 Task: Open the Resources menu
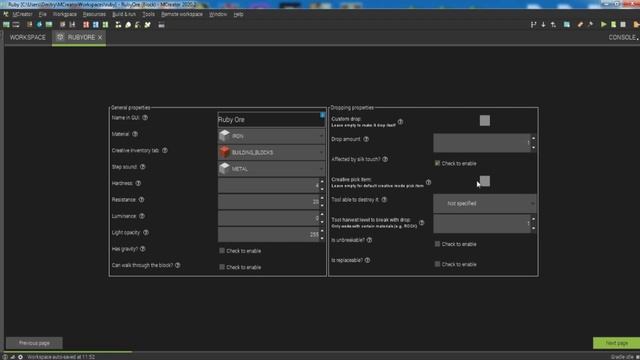tap(94, 14)
